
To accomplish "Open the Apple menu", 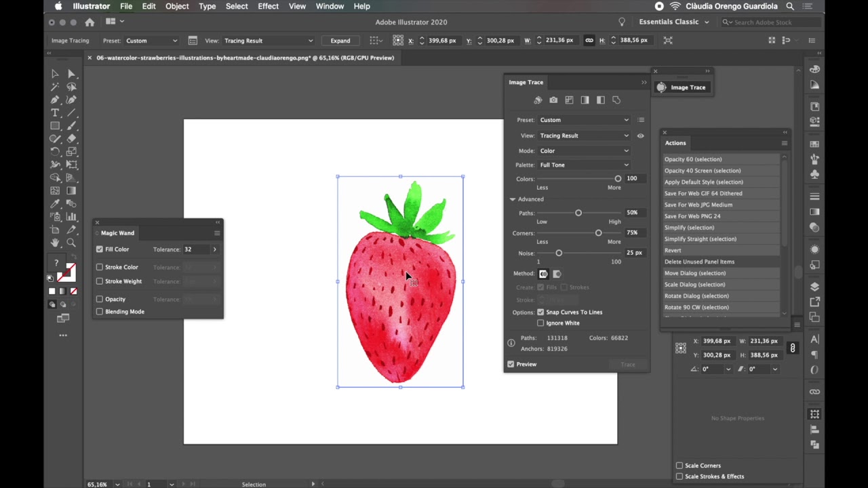I will click(x=58, y=6).
